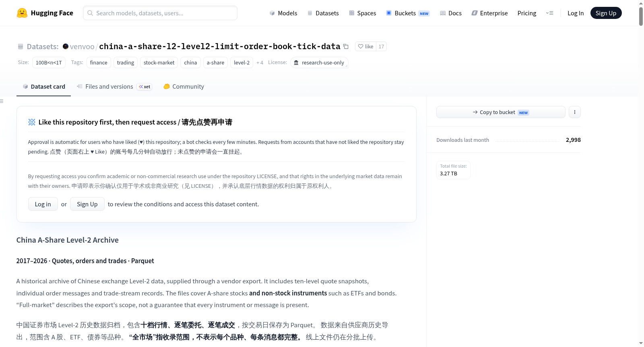The height and width of the screenshot is (347, 644).
Task: Click the research-use-only license tag
Action: 319,62
